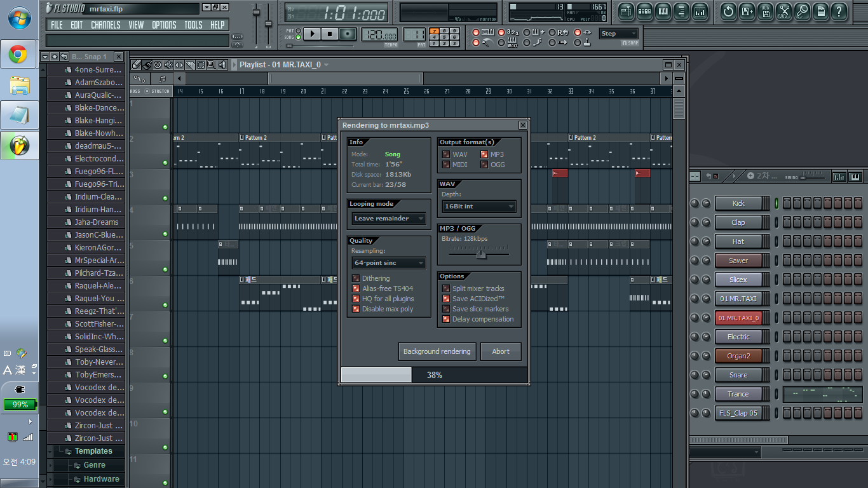The image size is (868, 488).
Task: Click the Save new version icon
Action: coord(747,11)
